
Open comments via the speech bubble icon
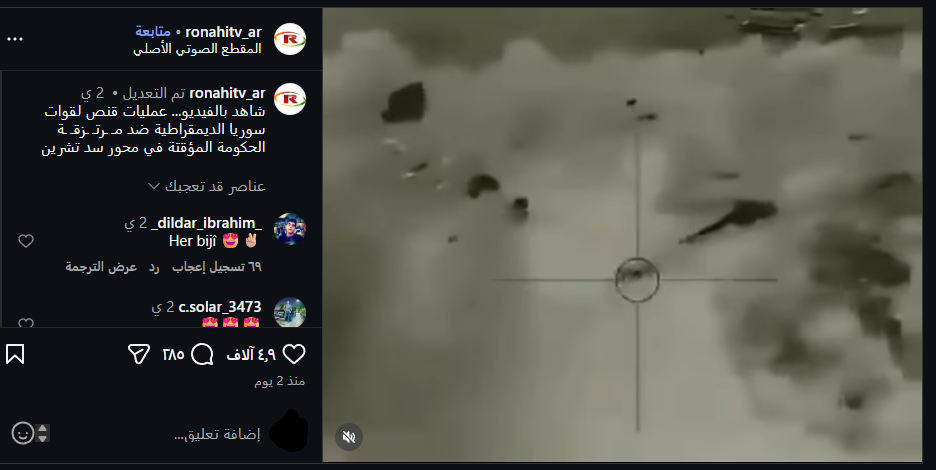tap(202, 355)
